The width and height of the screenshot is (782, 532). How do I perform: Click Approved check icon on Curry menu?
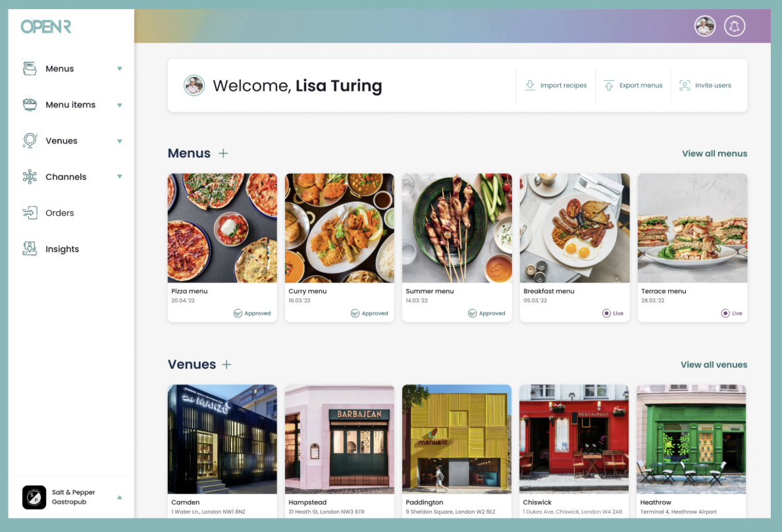point(355,313)
